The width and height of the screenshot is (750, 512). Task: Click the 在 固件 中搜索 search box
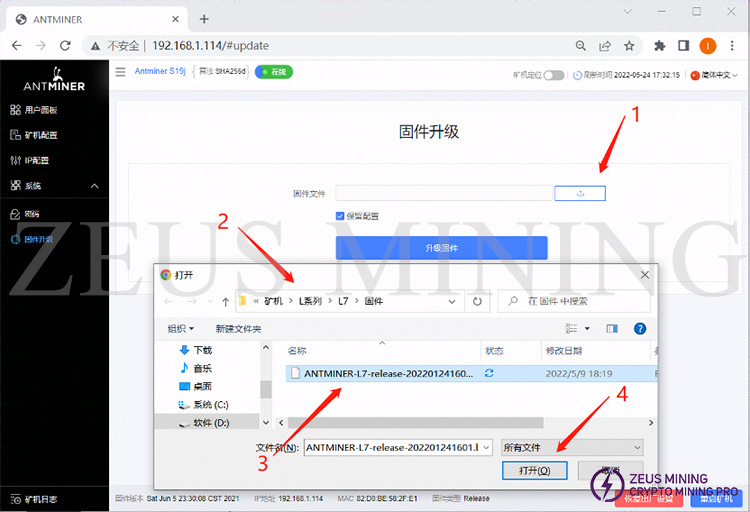574,301
